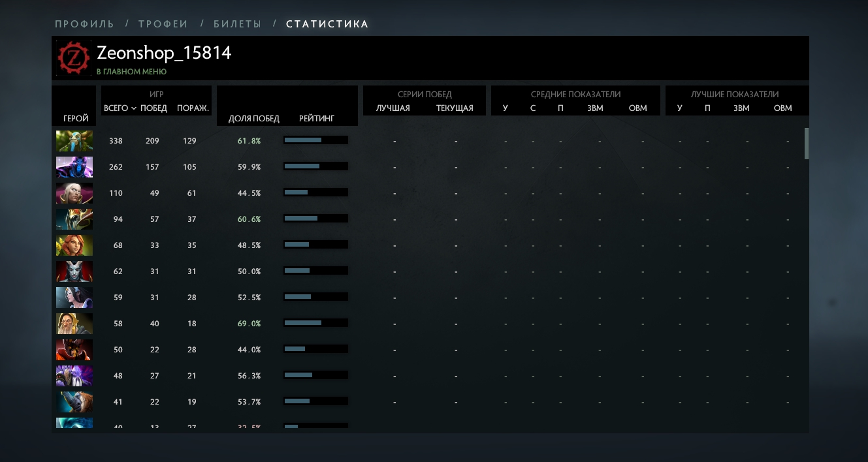Open hero portrait in the 62 games row
The height and width of the screenshot is (462, 868).
pos(74,271)
